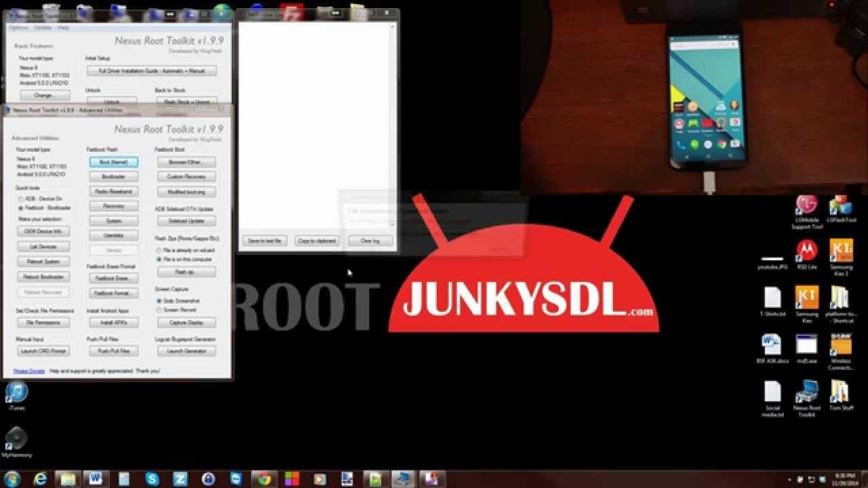Open the D-Link Wireless Connection shortcut
The height and width of the screenshot is (488, 868).
[x=841, y=352]
